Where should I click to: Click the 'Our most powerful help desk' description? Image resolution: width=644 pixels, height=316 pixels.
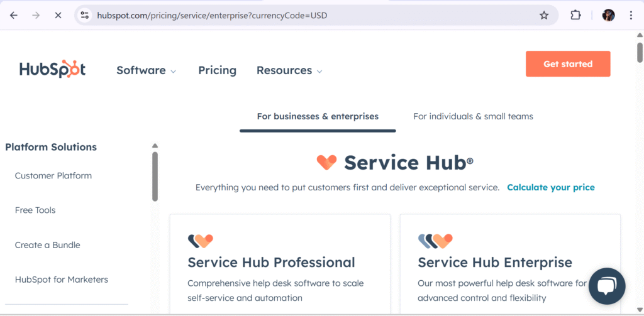click(x=502, y=290)
